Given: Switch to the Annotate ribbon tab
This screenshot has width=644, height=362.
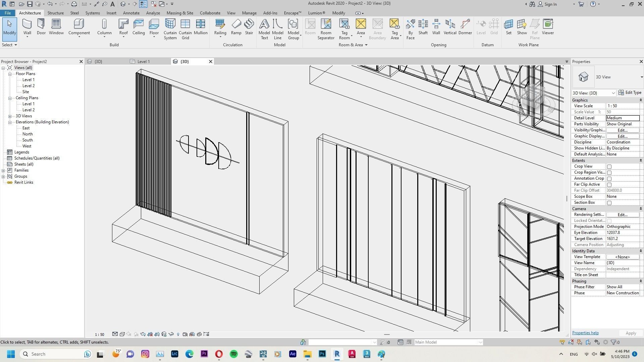Looking at the screenshot, I should tap(131, 13).
